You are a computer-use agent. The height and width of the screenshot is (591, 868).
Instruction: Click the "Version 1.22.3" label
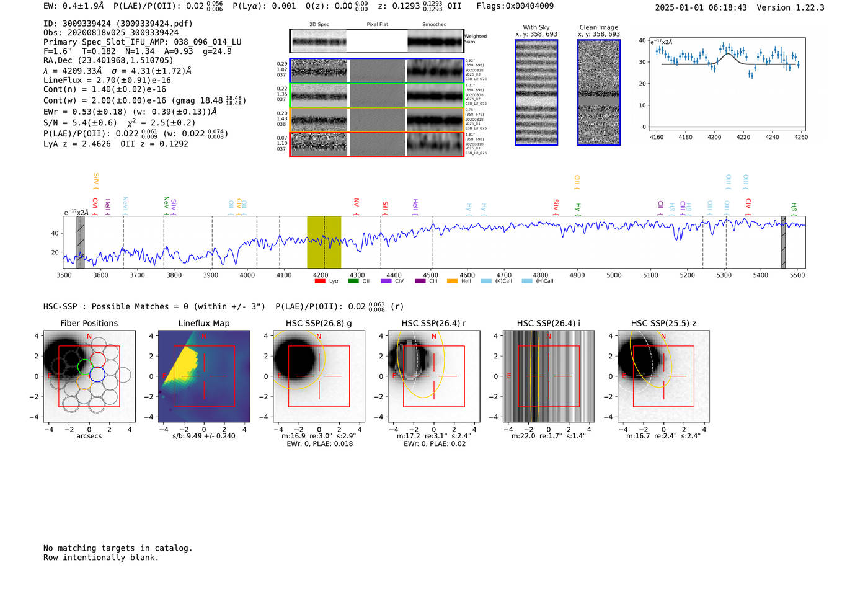point(790,7)
